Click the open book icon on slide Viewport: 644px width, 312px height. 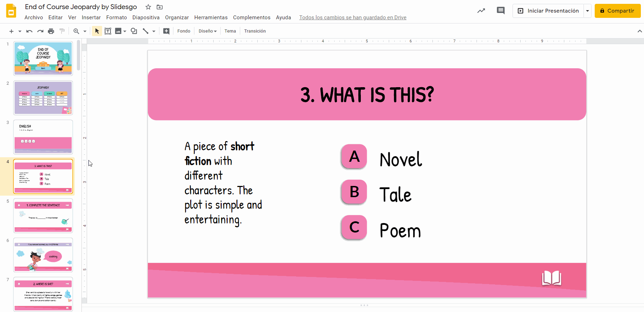[x=552, y=278]
